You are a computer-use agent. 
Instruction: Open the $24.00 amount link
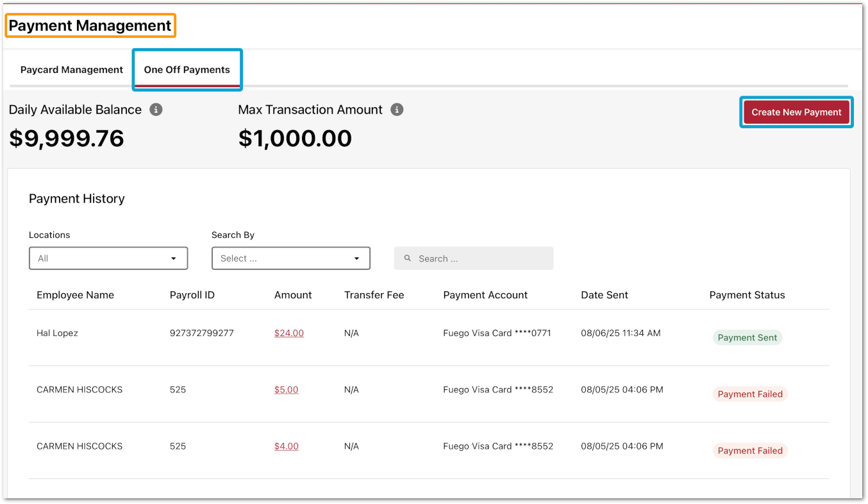tap(289, 333)
